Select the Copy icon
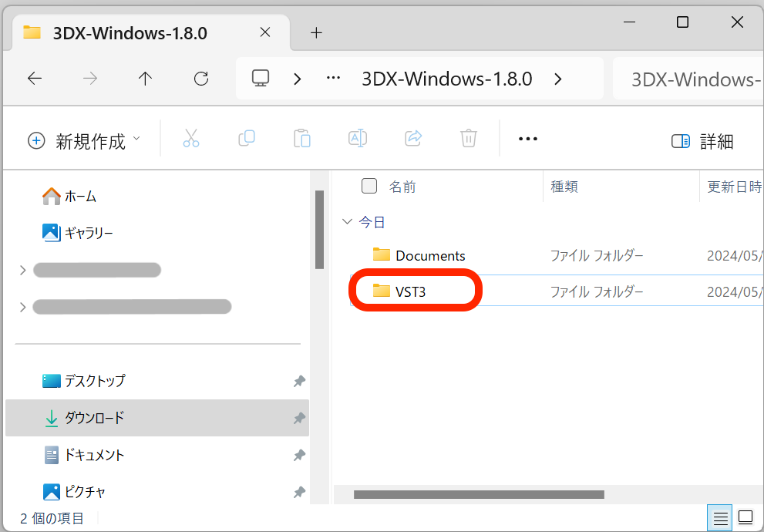 click(x=247, y=139)
